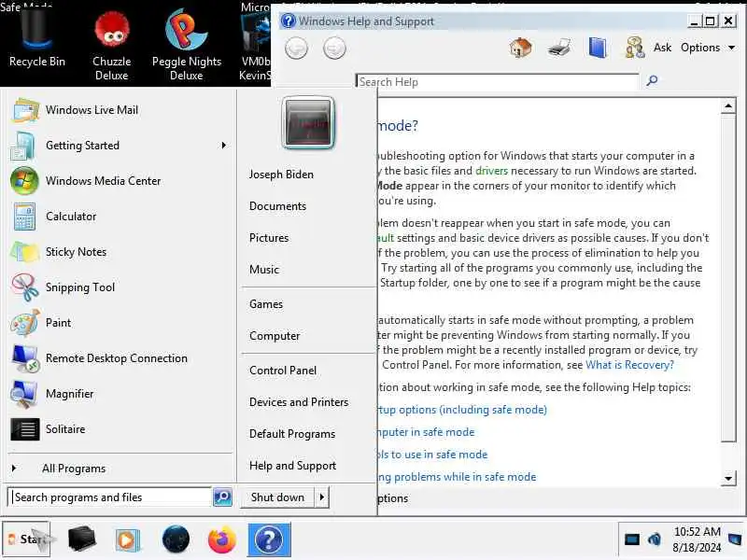The width and height of the screenshot is (747, 560).
Task: Follow the 'drivers' glossary link
Action: point(491,171)
